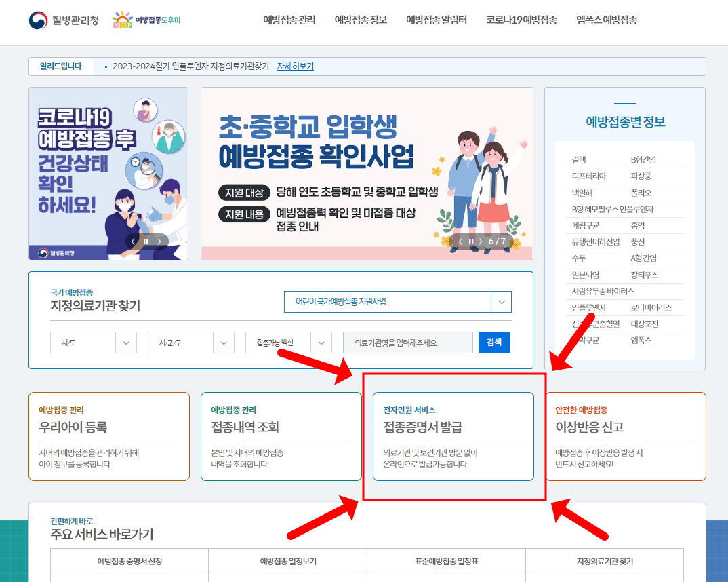The image size is (728, 582).
Task: Expand the 시/군/구 district dropdown
Action: click(x=190, y=343)
